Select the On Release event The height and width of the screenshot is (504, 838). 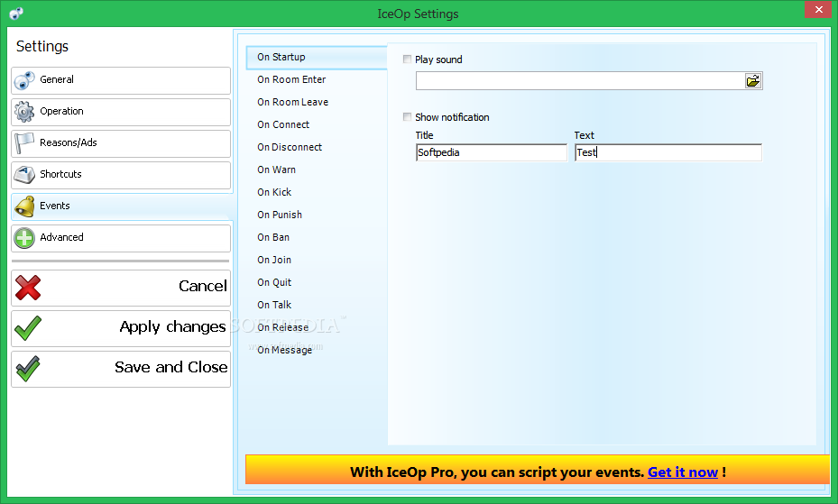282,327
